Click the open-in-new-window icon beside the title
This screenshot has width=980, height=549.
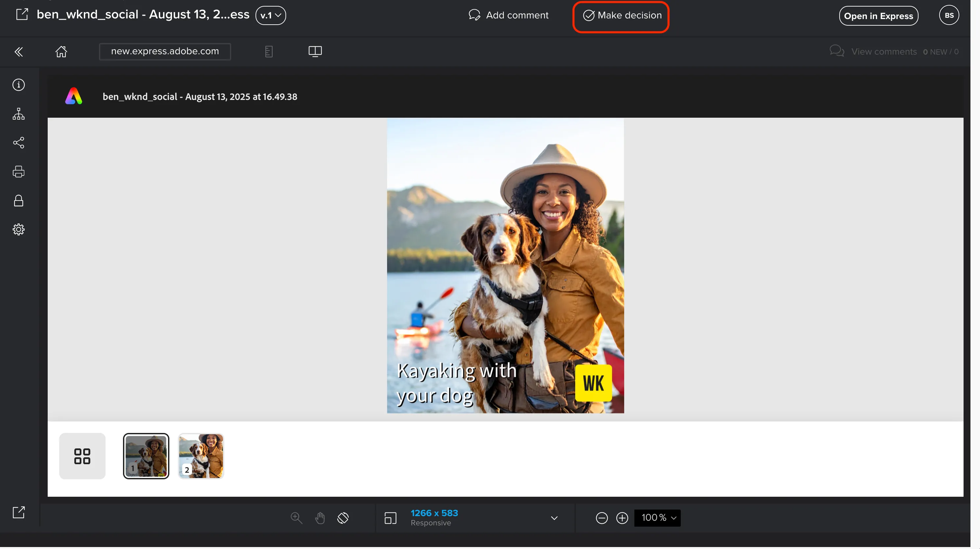[22, 14]
